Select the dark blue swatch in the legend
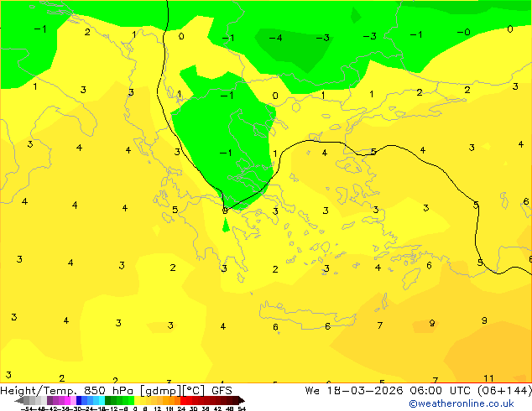Image resolution: width=532 pixels, height=411 pixels. [79, 400]
